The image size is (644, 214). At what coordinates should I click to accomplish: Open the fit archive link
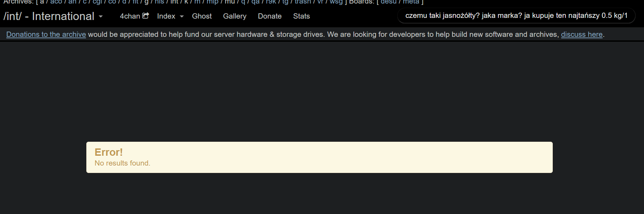[x=135, y=2]
